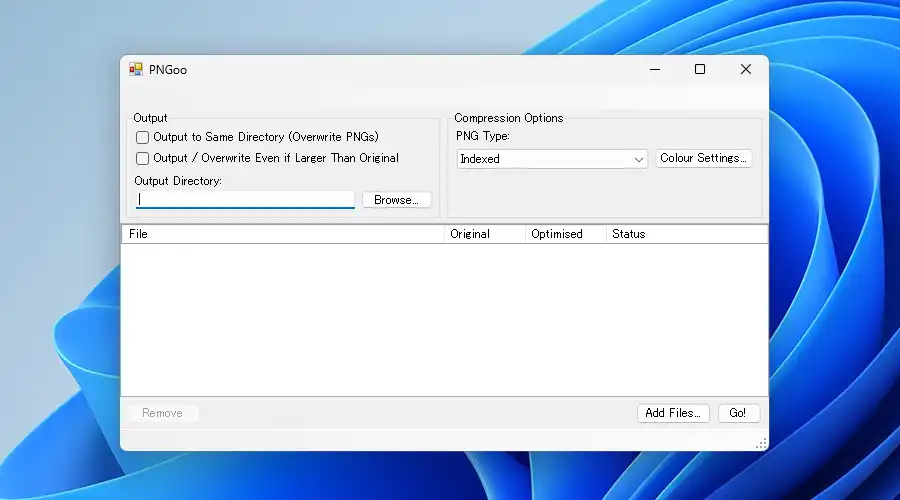The width and height of the screenshot is (900, 500).
Task: Sort list by File column header
Action: point(283,234)
